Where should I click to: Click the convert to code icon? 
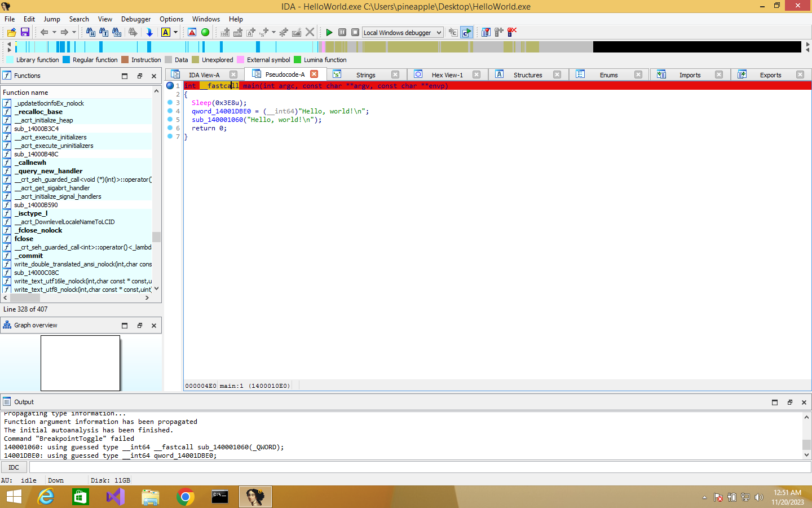click(x=225, y=32)
